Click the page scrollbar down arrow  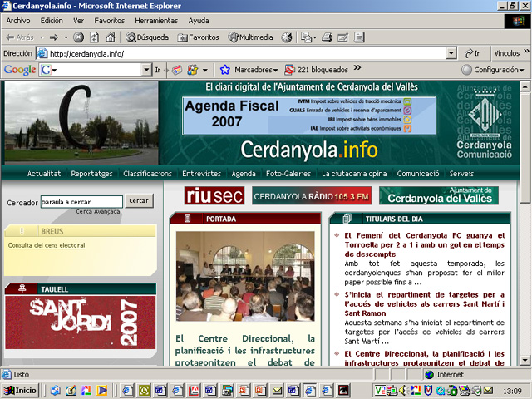(525, 360)
